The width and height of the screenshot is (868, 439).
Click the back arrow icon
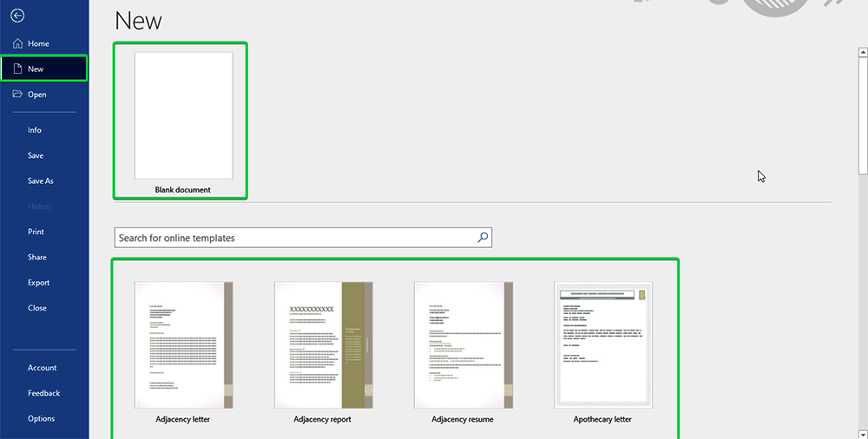(17, 16)
